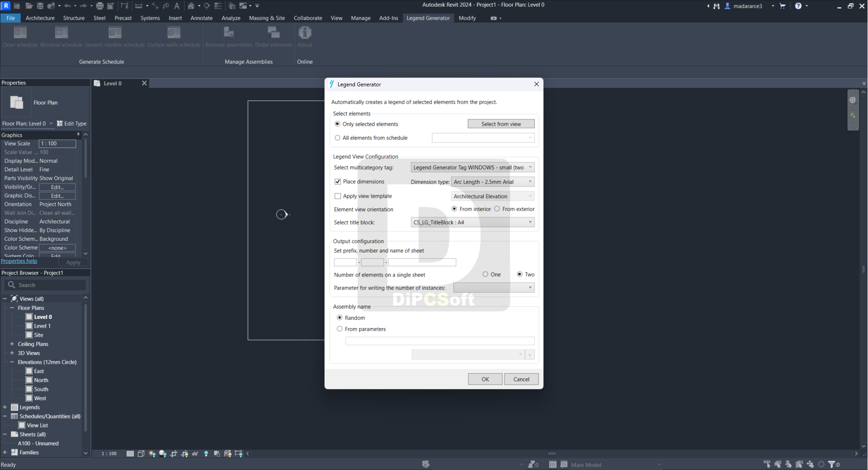Click the Text tool (A) icon
Image resolution: width=868 pixels, height=470 pixels.
[x=177, y=6]
